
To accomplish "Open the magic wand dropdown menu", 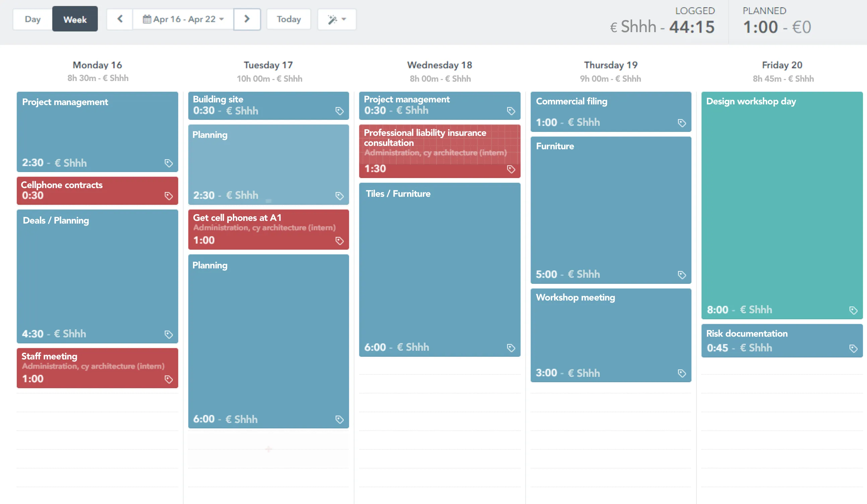I will [336, 19].
